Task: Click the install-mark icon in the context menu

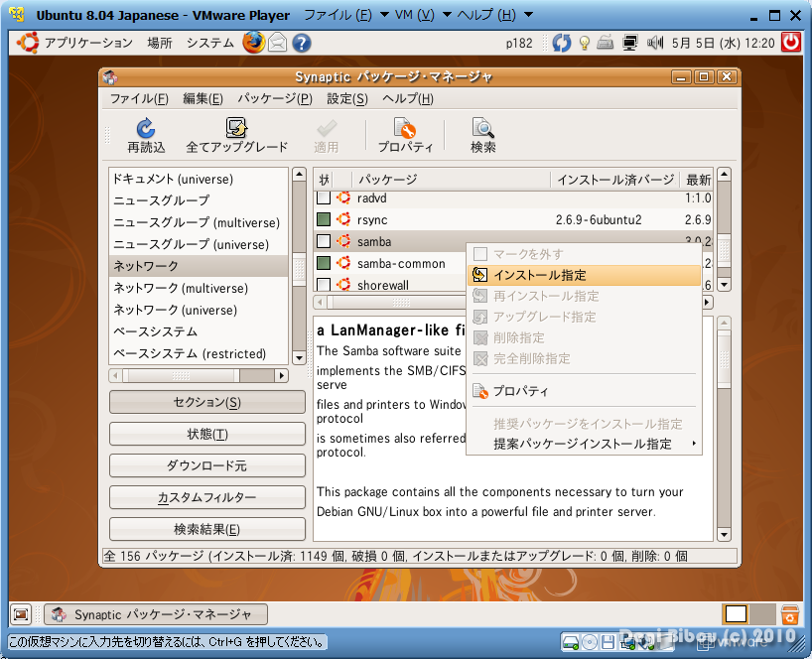Action: [480, 275]
